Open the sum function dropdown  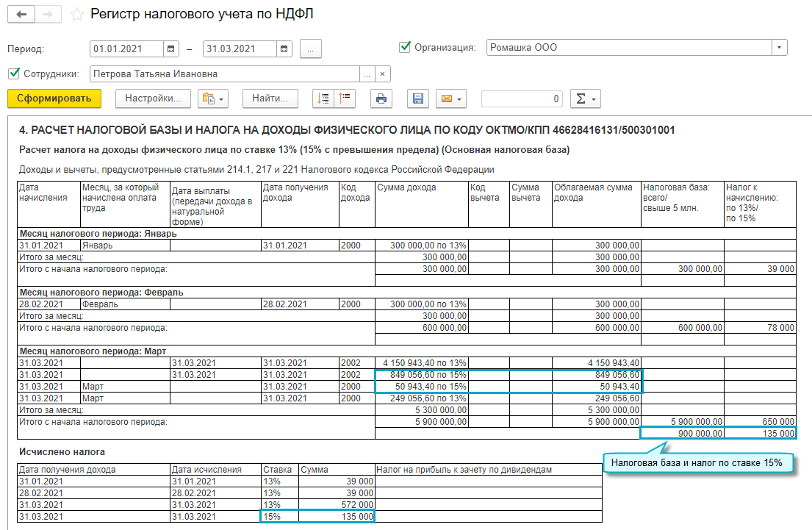point(585,99)
